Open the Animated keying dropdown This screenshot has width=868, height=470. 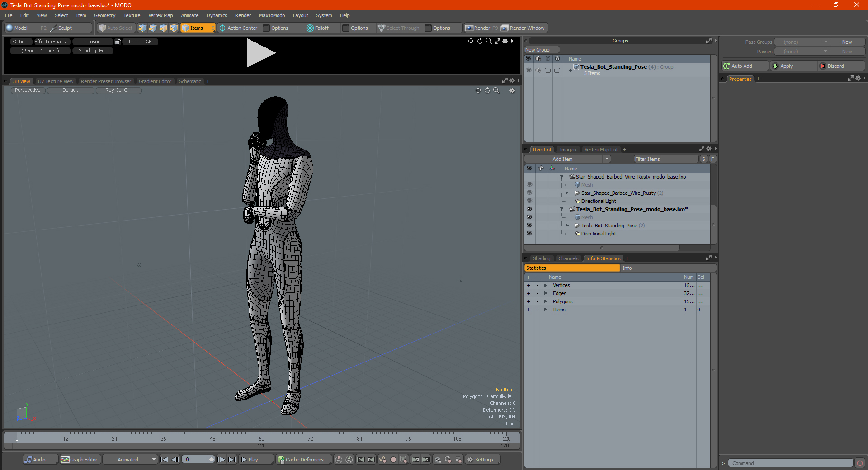point(130,460)
